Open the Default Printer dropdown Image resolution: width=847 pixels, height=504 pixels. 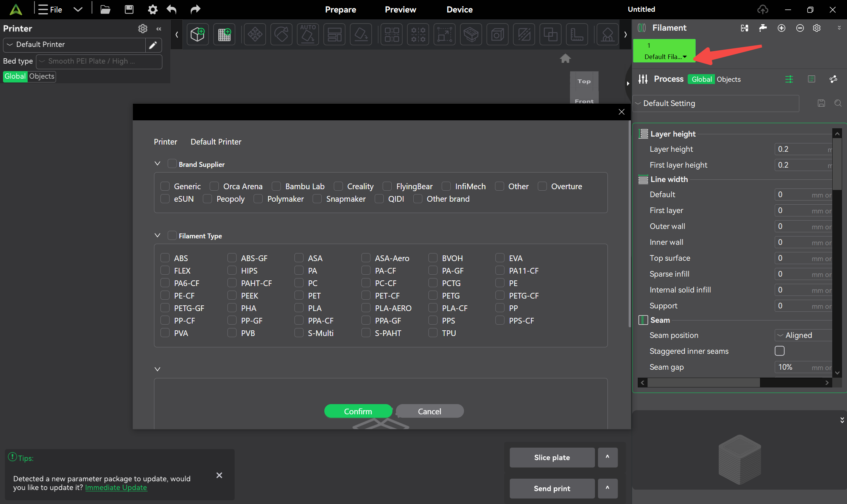click(74, 45)
